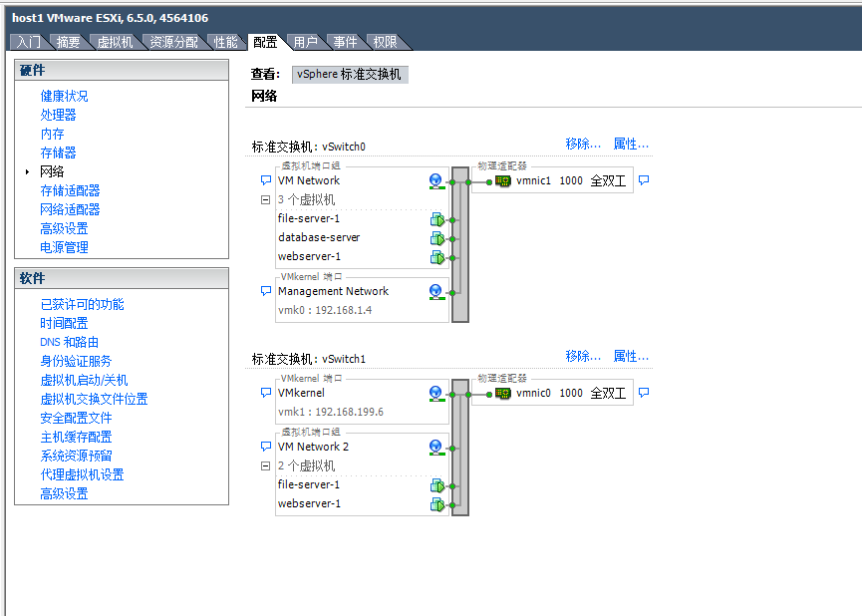Open 处理器 in the hardware list
The width and height of the screenshot is (862, 616).
58,115
